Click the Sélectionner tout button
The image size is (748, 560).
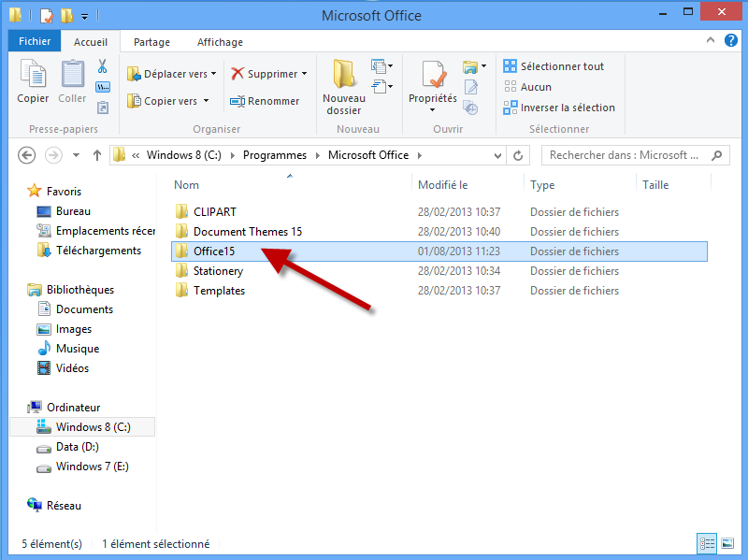click(554, 66)
